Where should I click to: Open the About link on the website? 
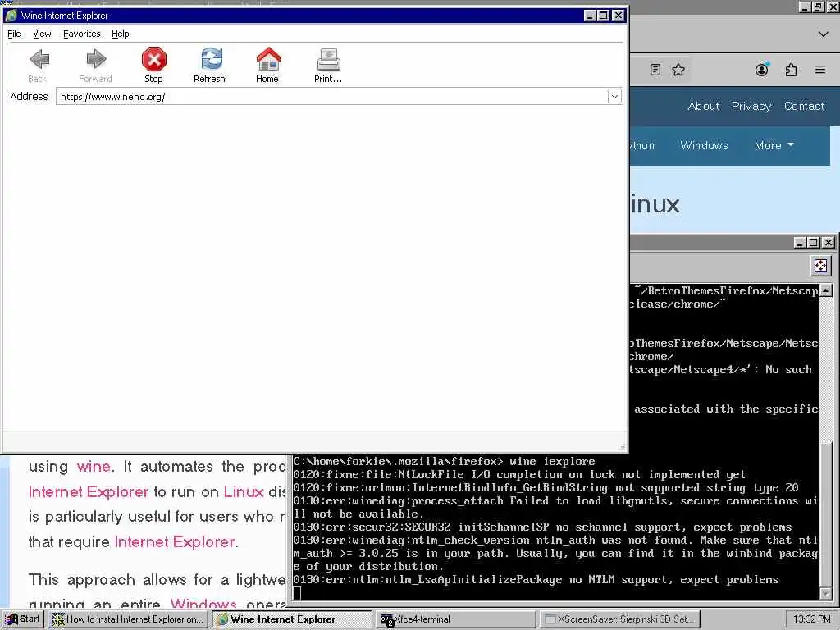tap(703, 106)
